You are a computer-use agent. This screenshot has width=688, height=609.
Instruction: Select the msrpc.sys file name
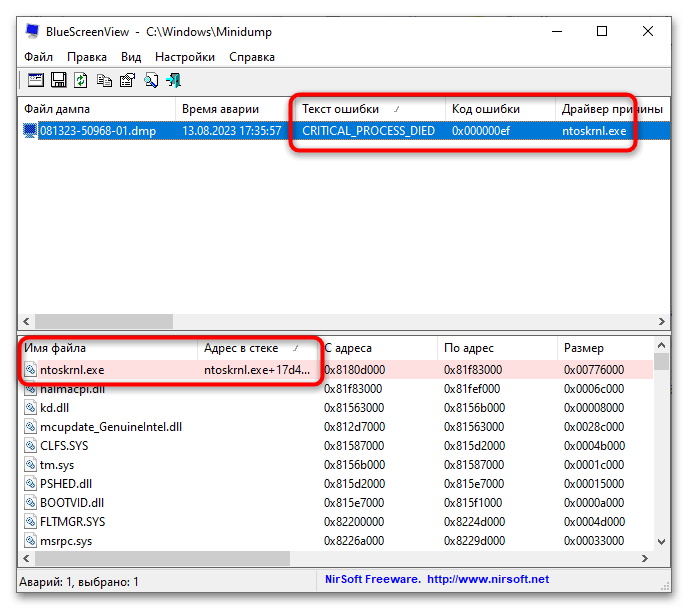[66, 541]
